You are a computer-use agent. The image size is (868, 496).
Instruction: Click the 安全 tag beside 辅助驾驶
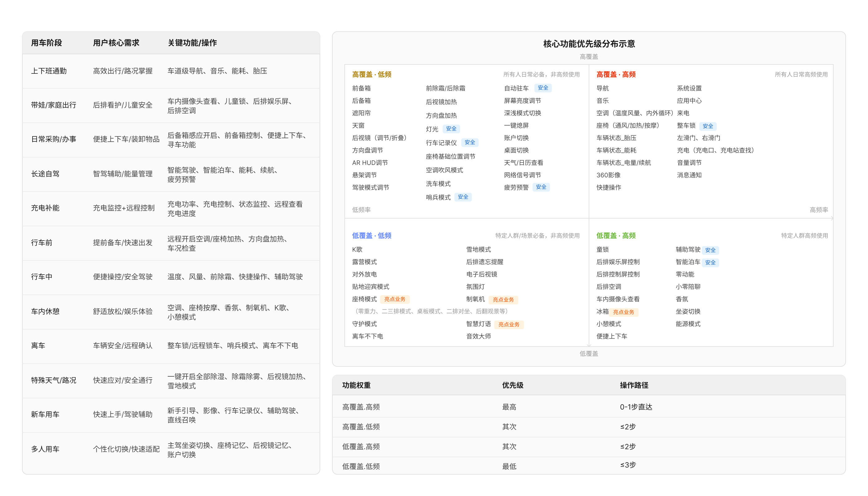coord(710,250)
